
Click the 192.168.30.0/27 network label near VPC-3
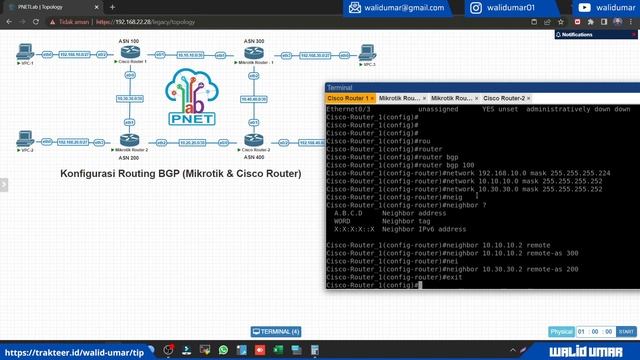tap(315, 55)
